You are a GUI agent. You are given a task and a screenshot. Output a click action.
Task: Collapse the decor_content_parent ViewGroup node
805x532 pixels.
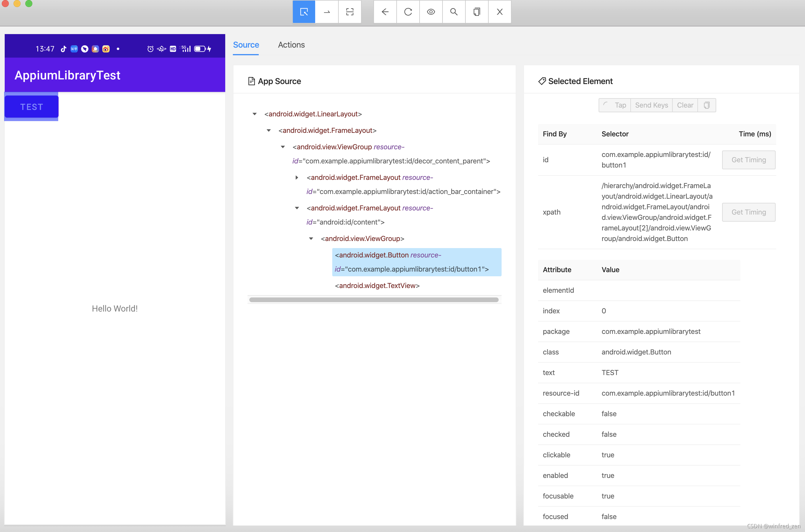pyautogui.click(x=283, y=147)
